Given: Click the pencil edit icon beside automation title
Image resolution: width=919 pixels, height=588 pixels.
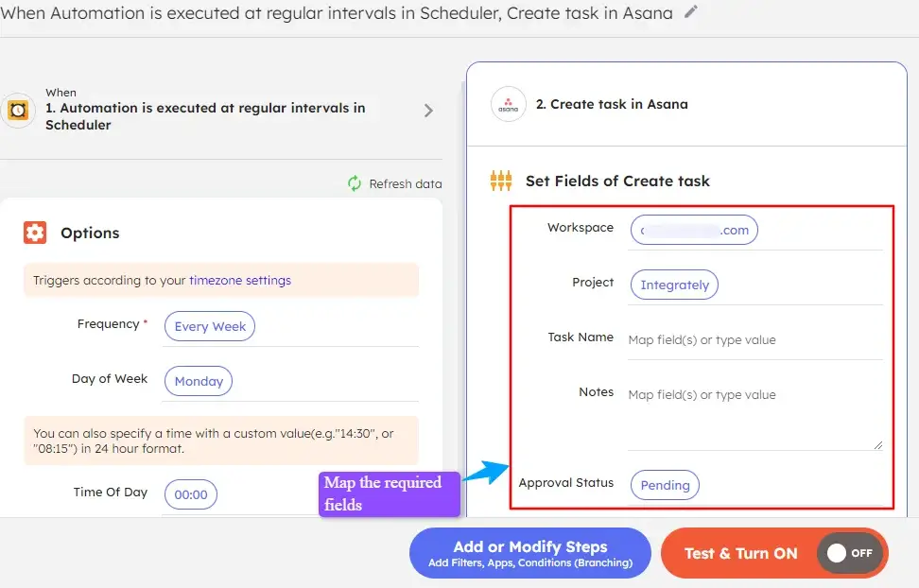Looking at the screenshot, I should click(689, 13).
